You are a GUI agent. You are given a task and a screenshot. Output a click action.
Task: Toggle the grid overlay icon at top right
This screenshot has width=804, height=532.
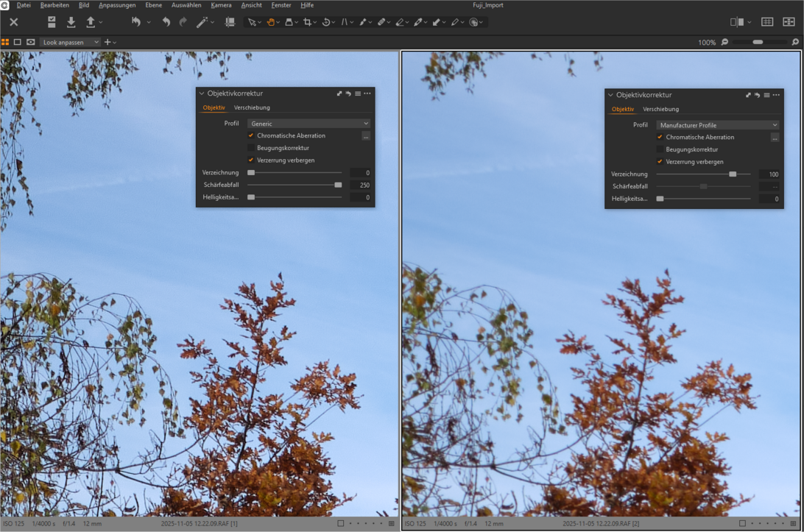click(767, 22)
